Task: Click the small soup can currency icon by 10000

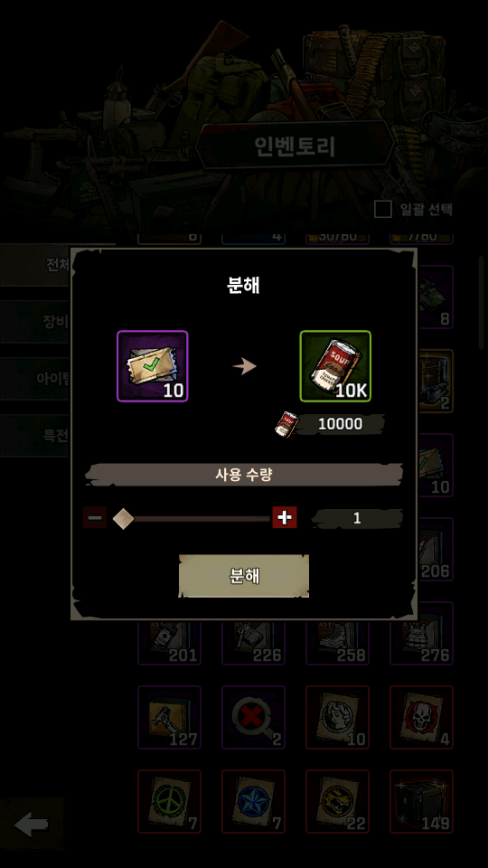Action: click(287, 425)
